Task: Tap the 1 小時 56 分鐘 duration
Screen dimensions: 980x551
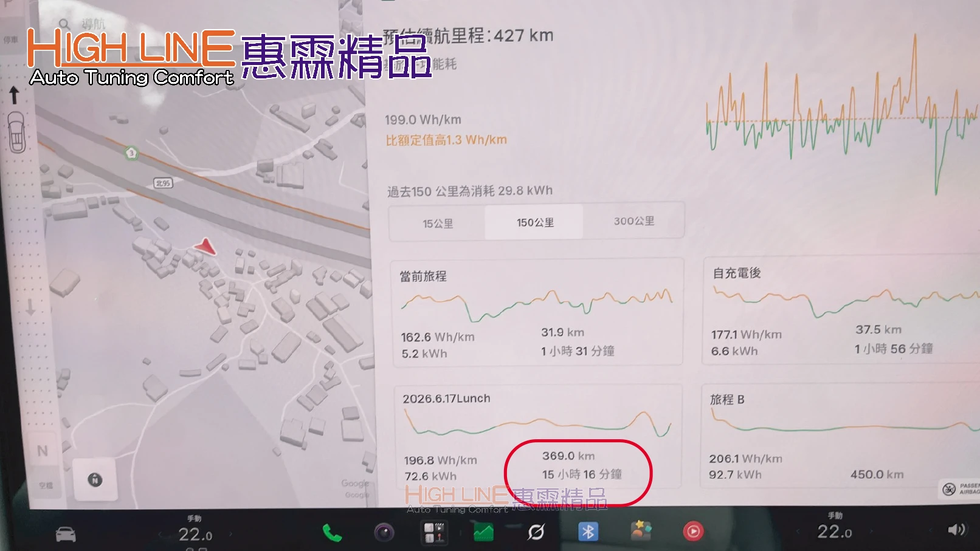Action: point(894,349)
